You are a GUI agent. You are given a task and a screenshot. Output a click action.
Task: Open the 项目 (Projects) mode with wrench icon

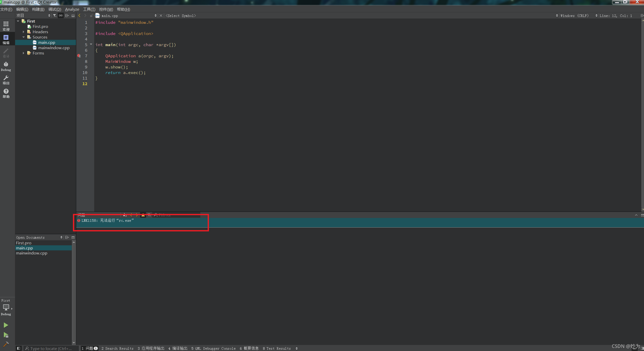pyautogui.click(x=6, y=80)
